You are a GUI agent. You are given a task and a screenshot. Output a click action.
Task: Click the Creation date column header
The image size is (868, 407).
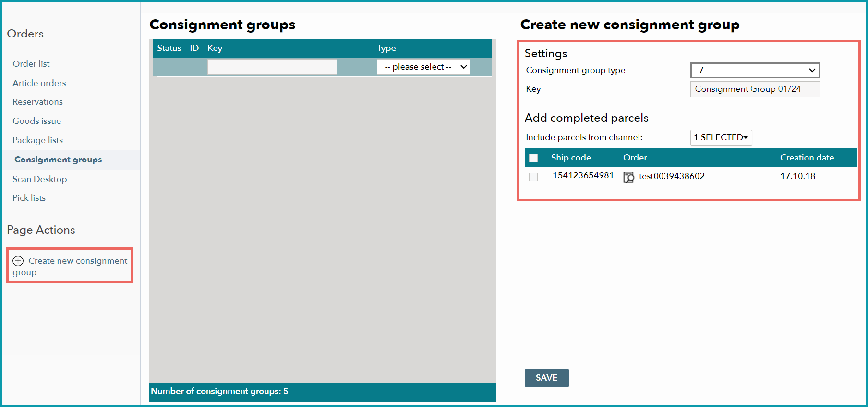(807, 158)
